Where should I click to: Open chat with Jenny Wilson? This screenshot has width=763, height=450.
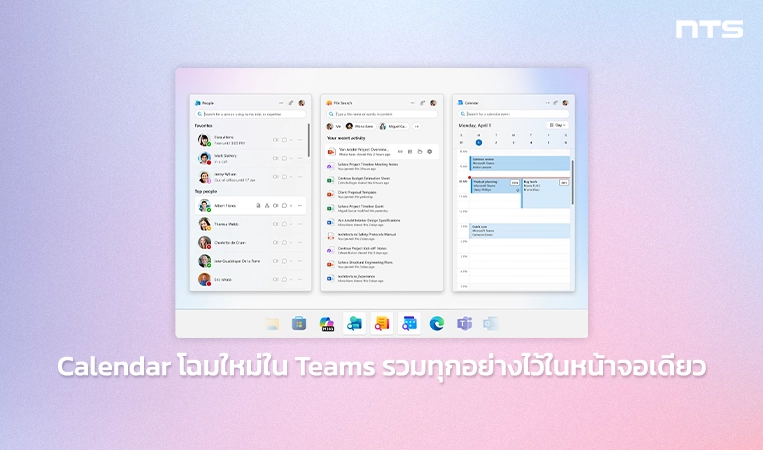(284, 177)
